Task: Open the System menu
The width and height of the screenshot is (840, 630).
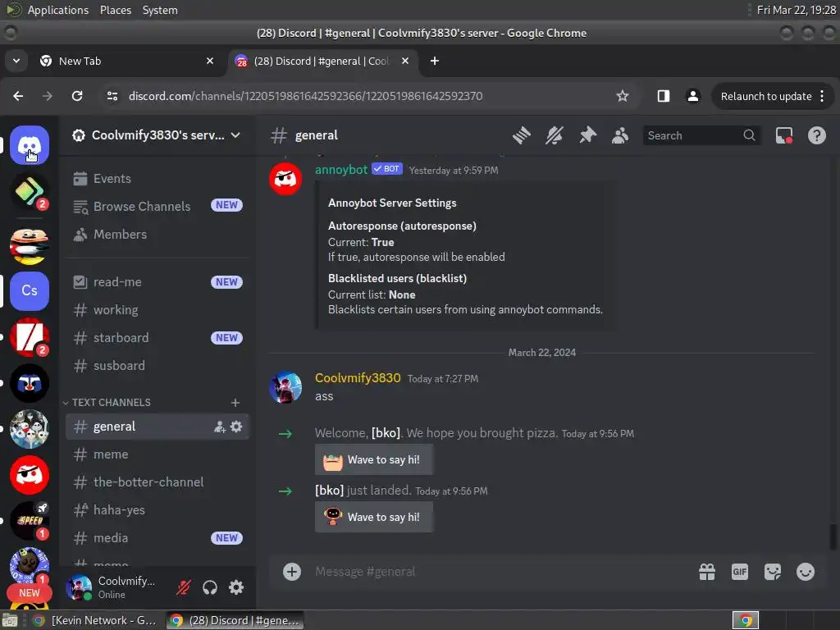Action: tap(160, 10)
